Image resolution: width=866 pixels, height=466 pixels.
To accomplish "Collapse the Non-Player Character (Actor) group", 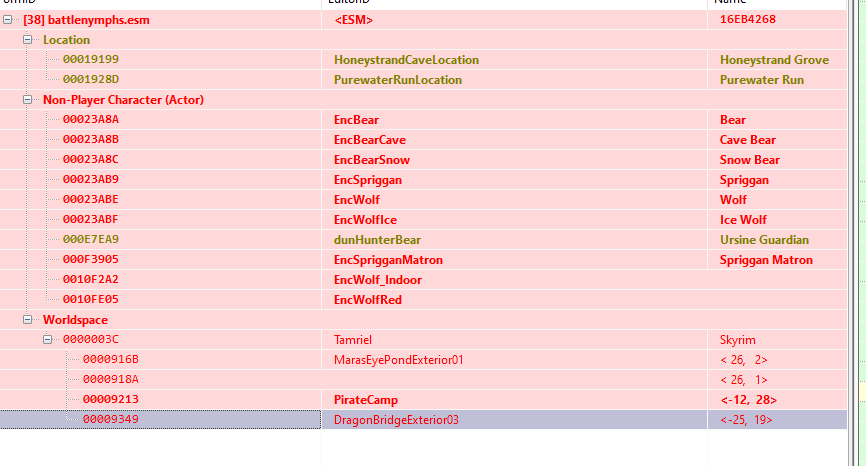I will tap(28, 100).
